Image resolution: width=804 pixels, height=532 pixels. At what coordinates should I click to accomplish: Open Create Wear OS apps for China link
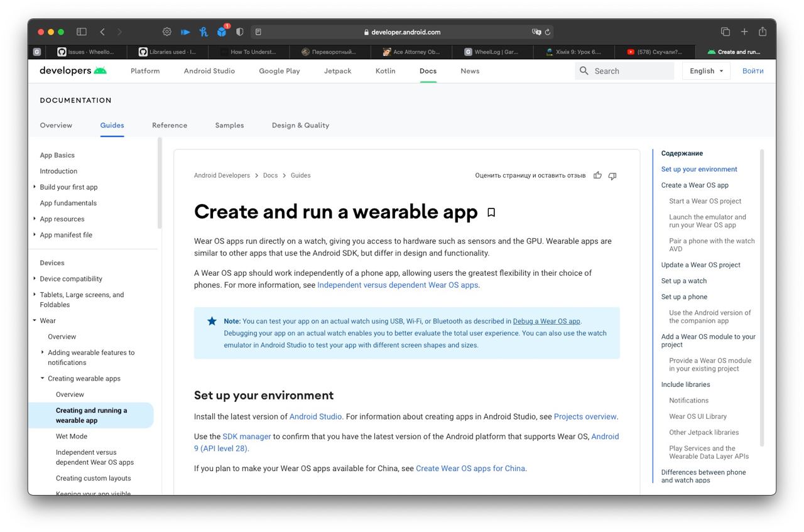[470, 469]
